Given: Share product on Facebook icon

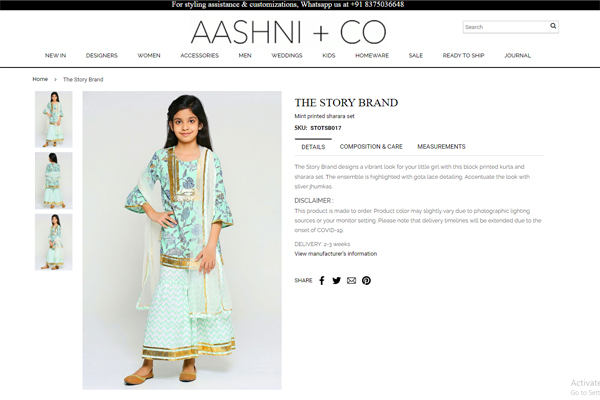Looking at the screenshot, I should pos(322,281).
